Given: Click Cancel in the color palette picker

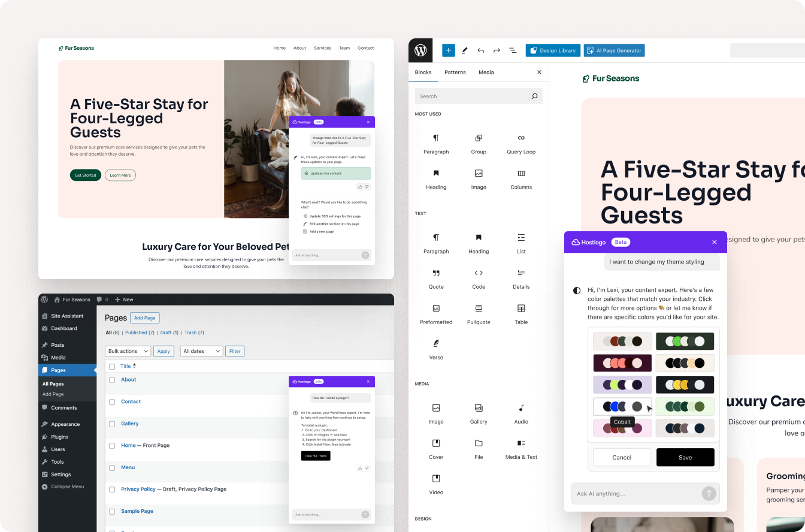Looking at the screenshot, I should [622, 457].
